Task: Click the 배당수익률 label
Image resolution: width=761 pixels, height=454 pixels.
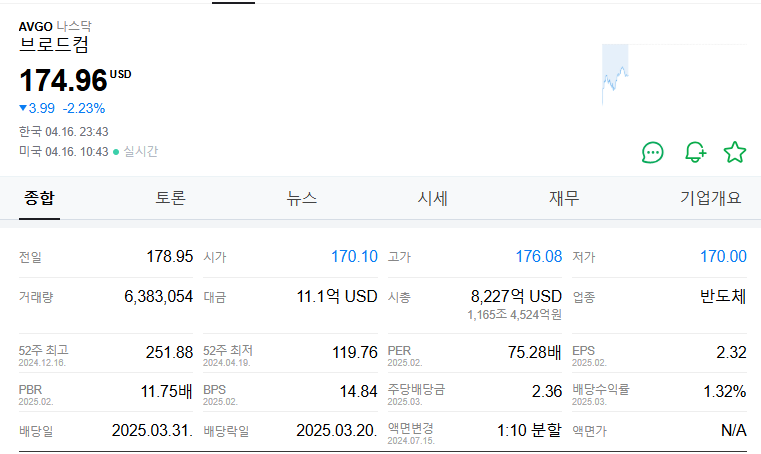Action: coord(601,389)
